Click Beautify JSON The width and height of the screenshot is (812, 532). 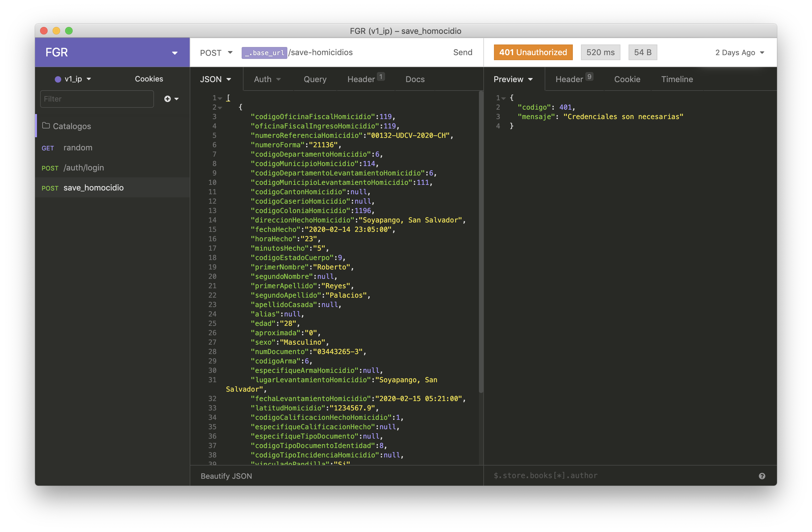[226, 476]
